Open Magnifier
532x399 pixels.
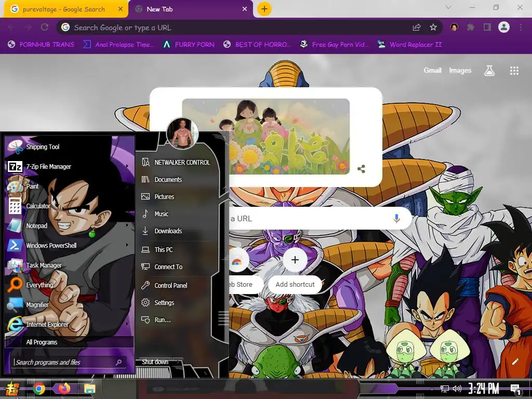point(69,304)
